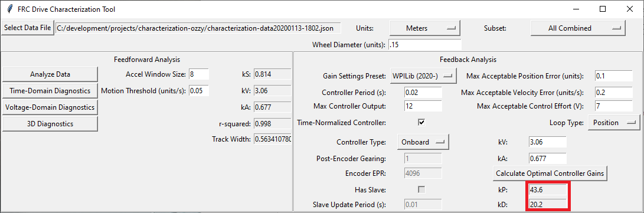Click the feather app icon in title bar

click(10, 9)
